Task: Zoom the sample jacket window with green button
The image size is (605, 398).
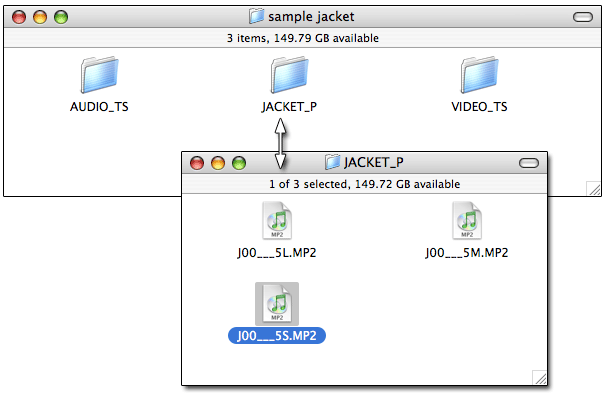Action: pyautogui.click(x=61, y=17)
